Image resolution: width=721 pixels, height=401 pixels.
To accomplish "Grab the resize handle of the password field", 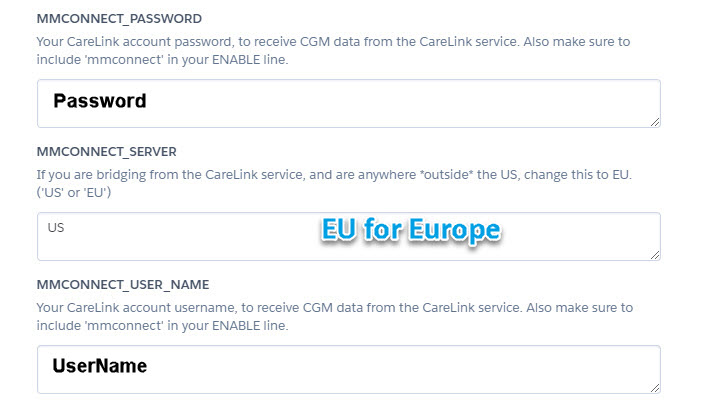I will click(x=654, y=121).
